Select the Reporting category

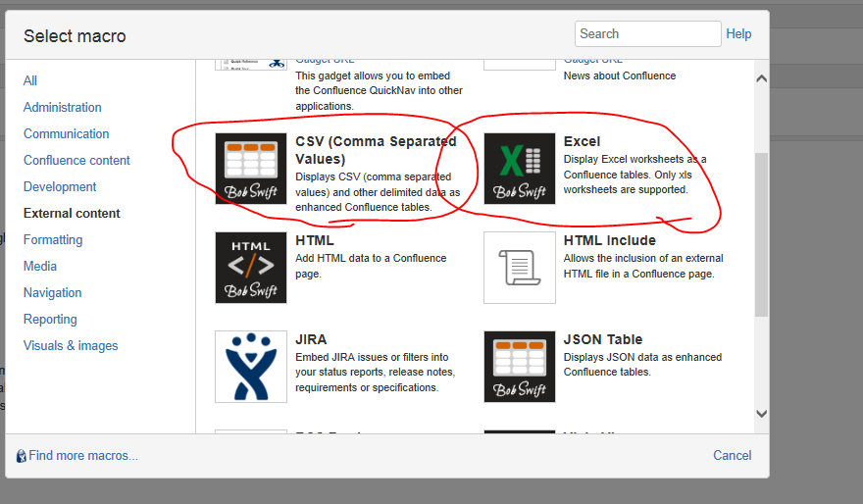(x=50, y=319)
